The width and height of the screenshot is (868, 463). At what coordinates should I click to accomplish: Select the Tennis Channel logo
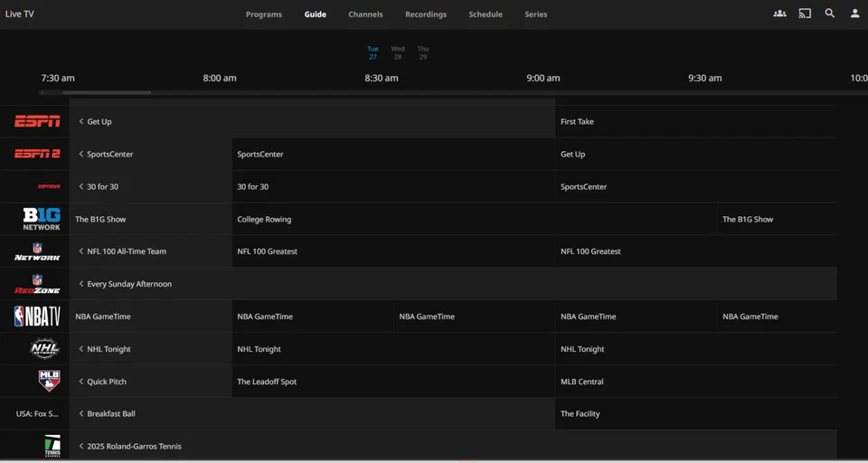[52, 446]
